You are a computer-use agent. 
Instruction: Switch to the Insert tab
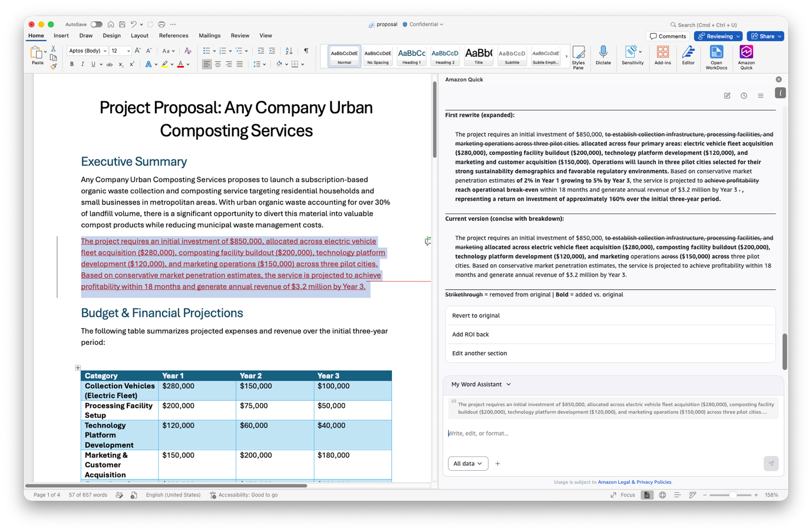click(x=61, y=36)
